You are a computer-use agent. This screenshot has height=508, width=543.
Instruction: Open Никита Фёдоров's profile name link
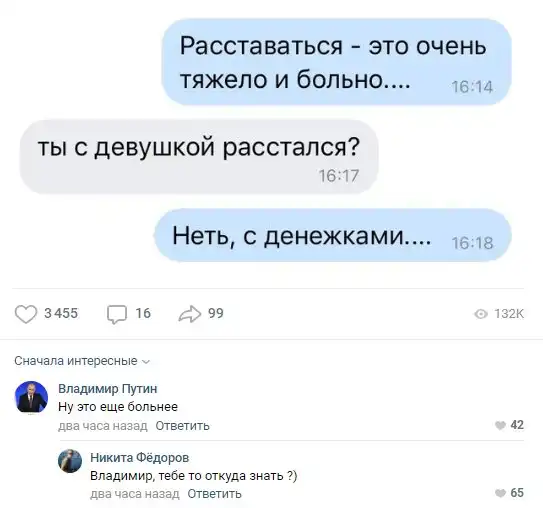point(140,457)
